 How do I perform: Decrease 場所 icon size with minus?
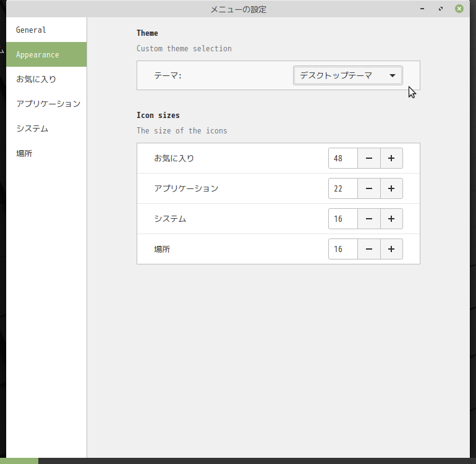tap(369, 249)
